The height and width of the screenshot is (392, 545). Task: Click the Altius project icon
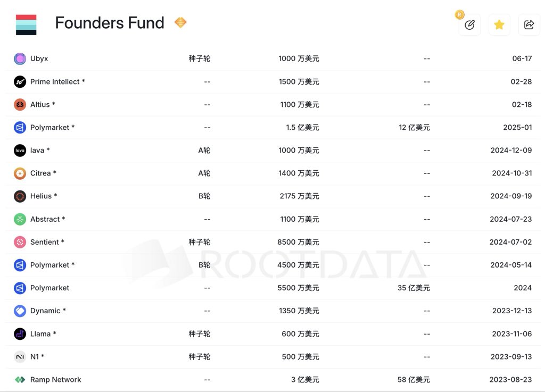click(20, 105)
